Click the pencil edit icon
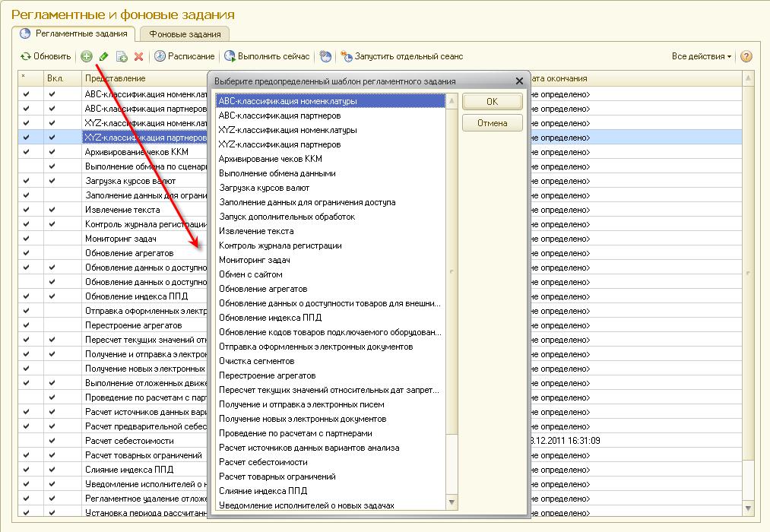Viewport: 770px width, 532px height. coord(104,56)
